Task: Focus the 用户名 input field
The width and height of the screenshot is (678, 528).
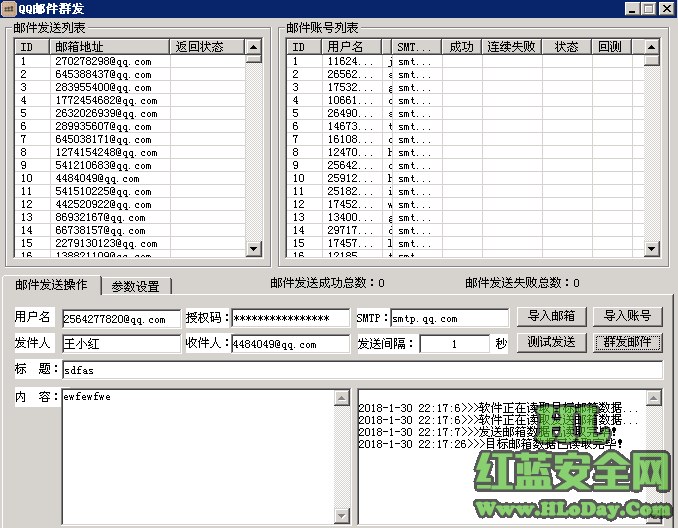Action: 122,319
